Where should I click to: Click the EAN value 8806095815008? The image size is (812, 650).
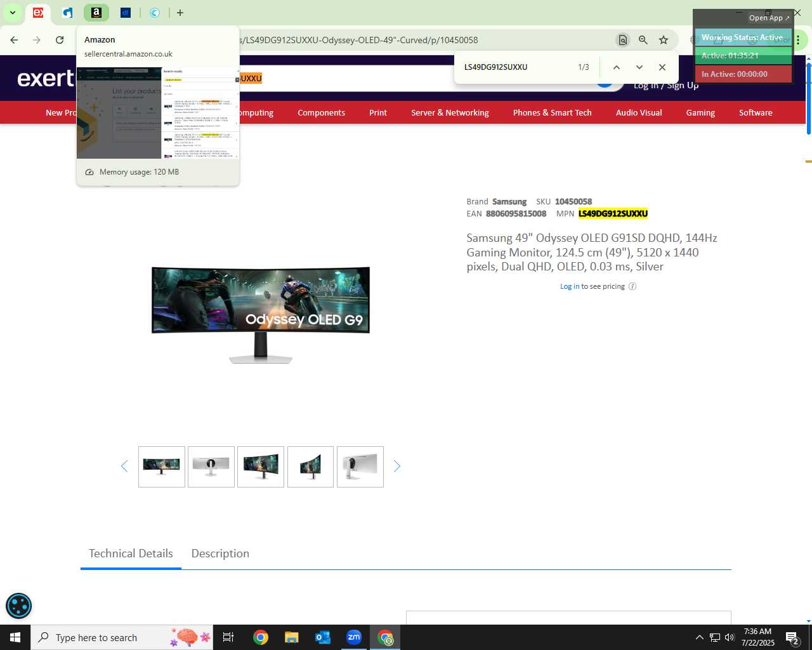pos(516,213)
